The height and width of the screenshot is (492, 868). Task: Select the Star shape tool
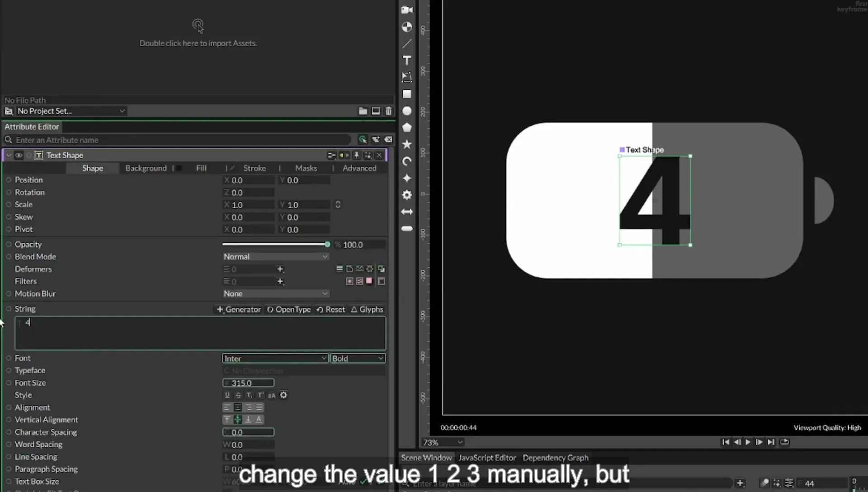(407, 144)
